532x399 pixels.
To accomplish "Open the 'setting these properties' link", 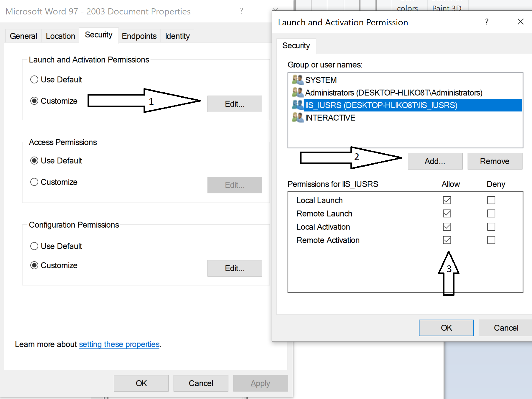I will click(x=119, y=344).
